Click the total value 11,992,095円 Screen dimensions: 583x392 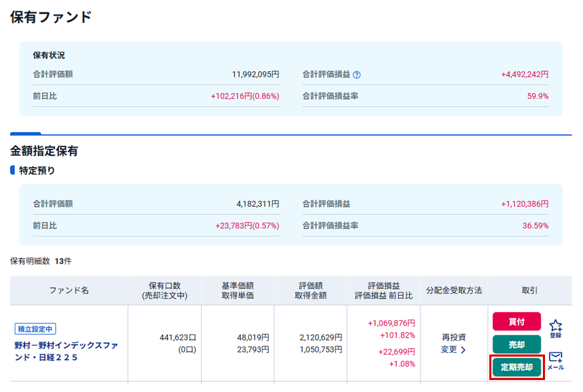pos(255,74)
